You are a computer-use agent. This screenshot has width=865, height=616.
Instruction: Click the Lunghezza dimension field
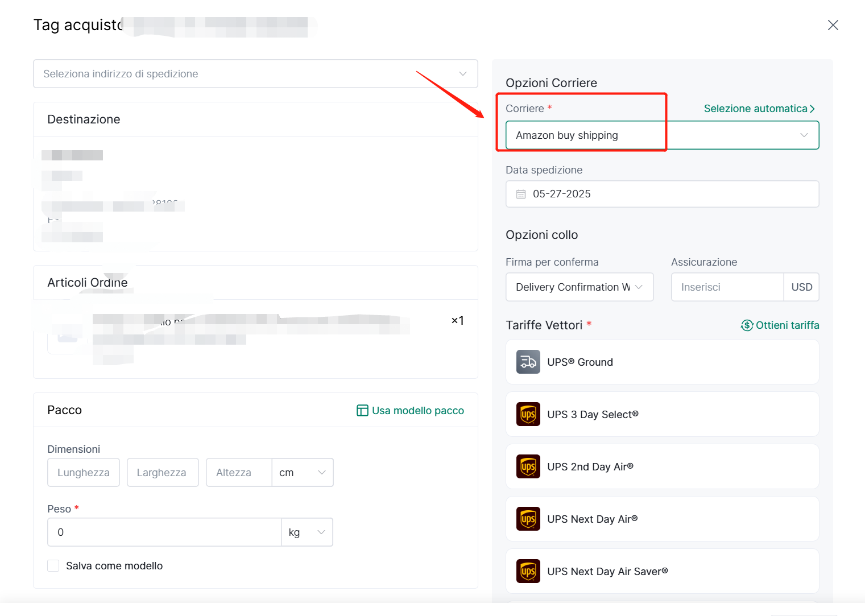[x=84, y=473]
